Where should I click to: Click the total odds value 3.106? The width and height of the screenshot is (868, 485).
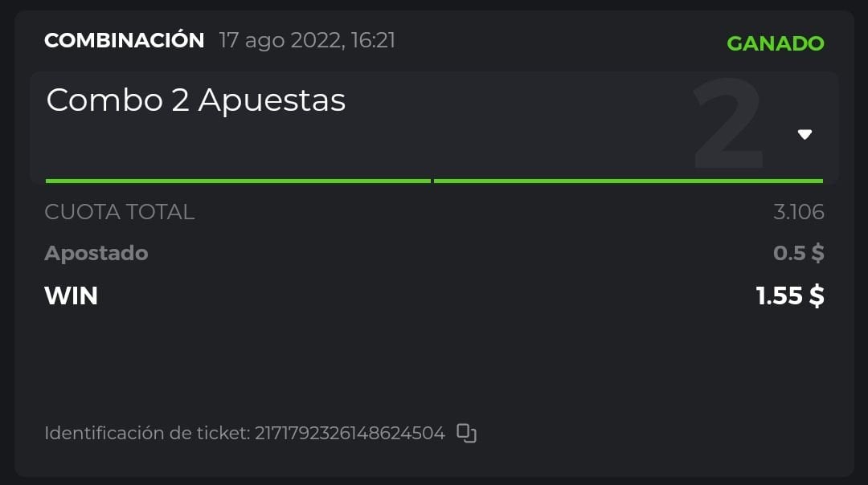tap(798, 212)
